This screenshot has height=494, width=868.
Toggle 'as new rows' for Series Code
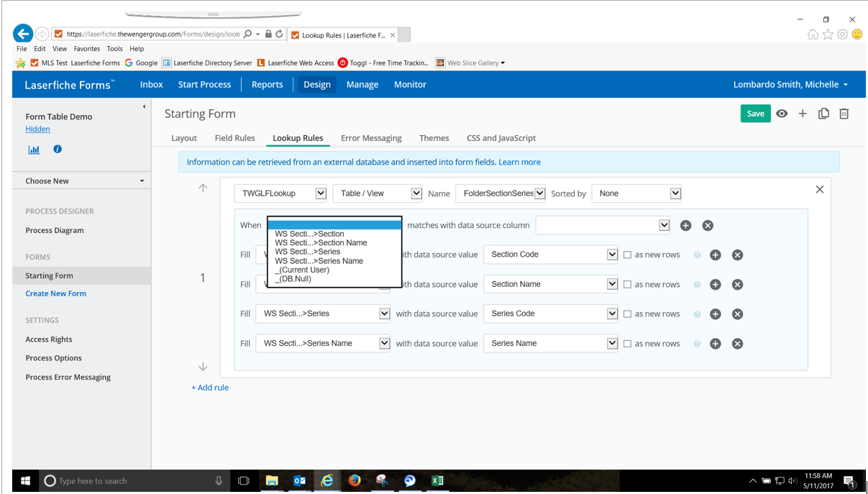coord(628,314)
